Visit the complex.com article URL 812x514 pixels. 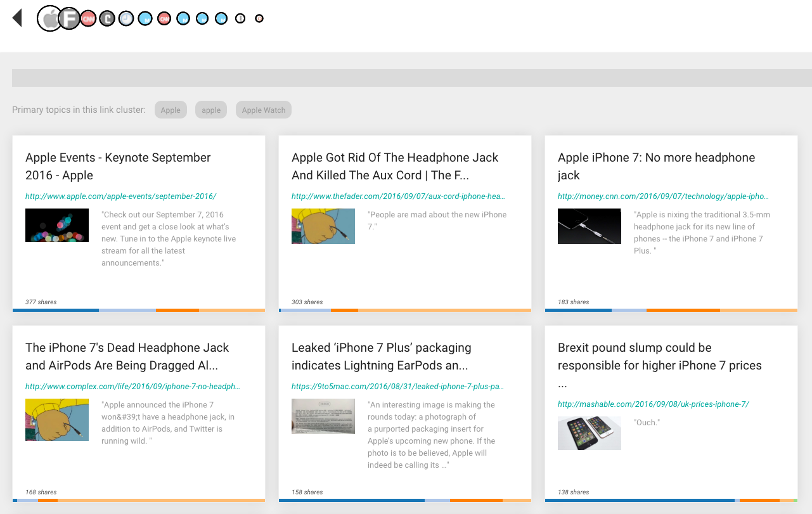tap(133, 387)
